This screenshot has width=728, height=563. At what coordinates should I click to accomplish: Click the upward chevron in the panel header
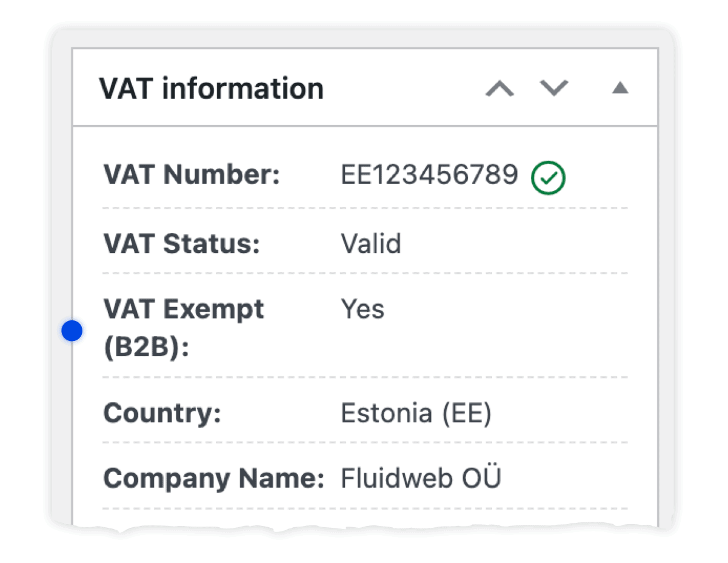point(499,89)
